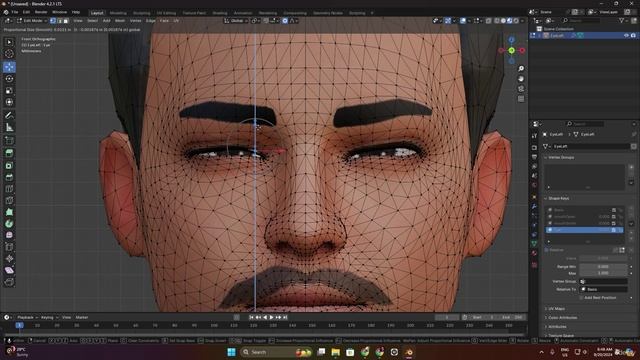Switch to wireframe viewport shading

point(497,20)
